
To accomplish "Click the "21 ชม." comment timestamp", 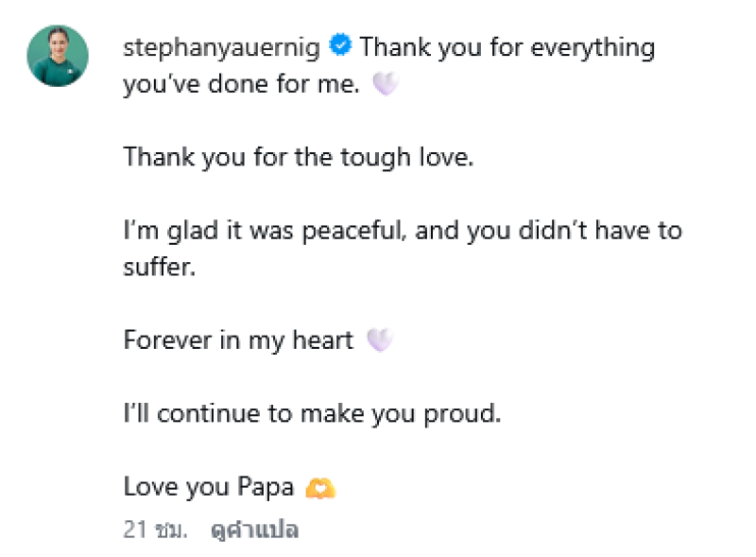I will [156, 531].
